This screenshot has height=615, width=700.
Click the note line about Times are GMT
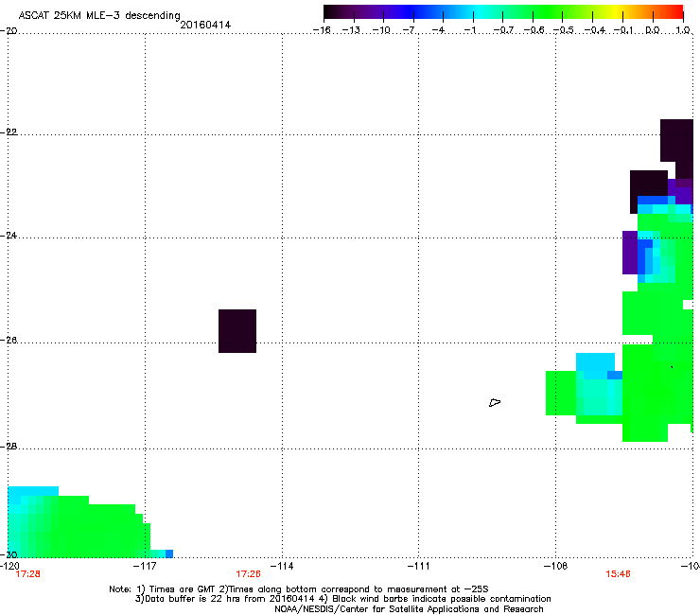(x=299, y=589)
